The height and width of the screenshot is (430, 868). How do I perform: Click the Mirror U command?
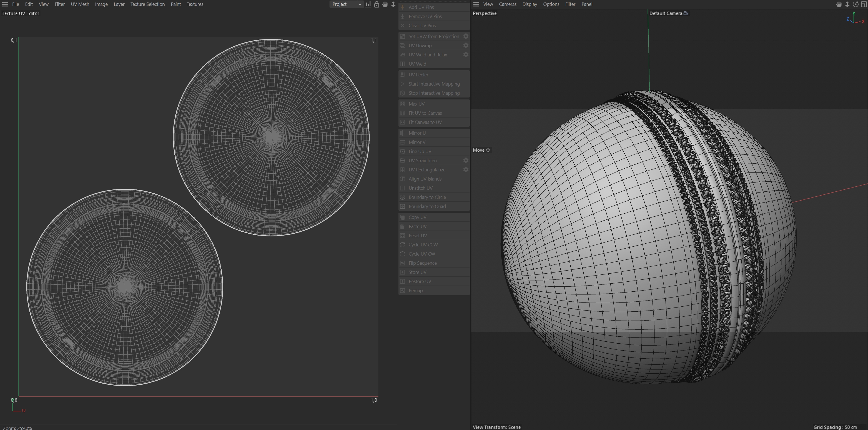point(417,133)
